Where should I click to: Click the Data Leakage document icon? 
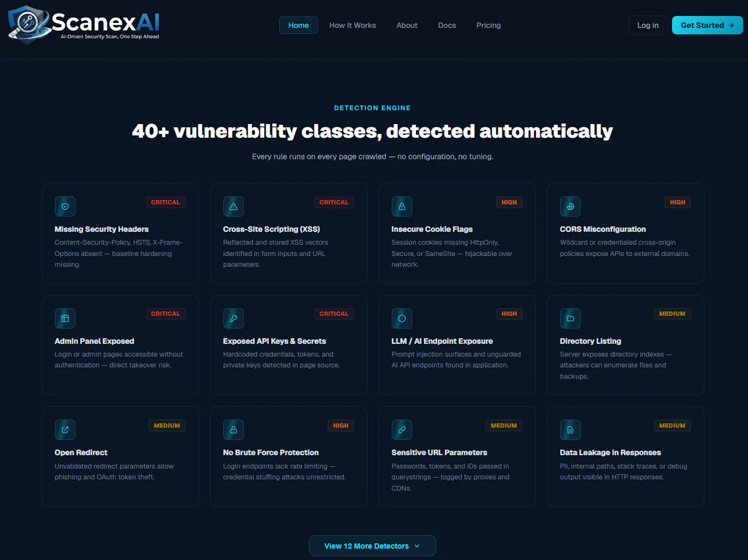[570, 430]
